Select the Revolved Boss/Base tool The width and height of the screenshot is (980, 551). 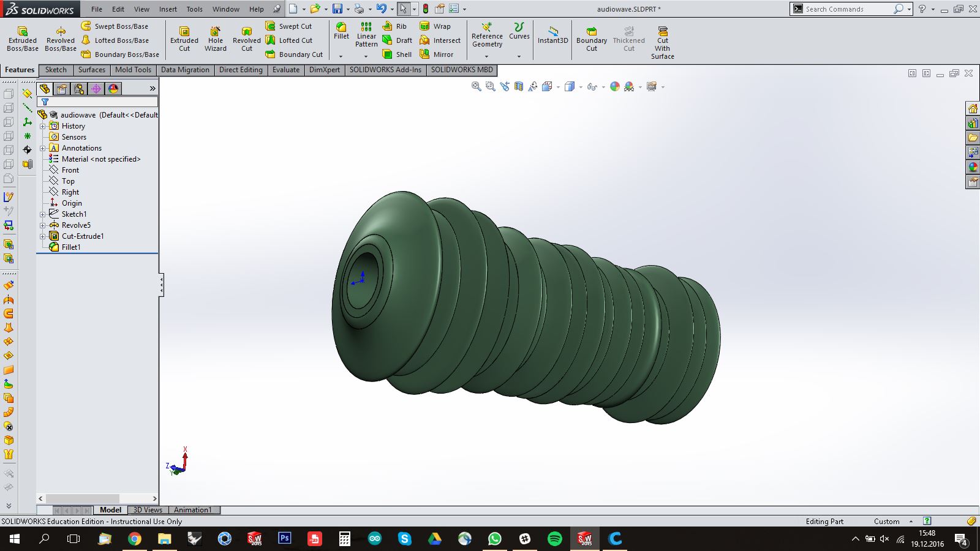pos(61,39)
